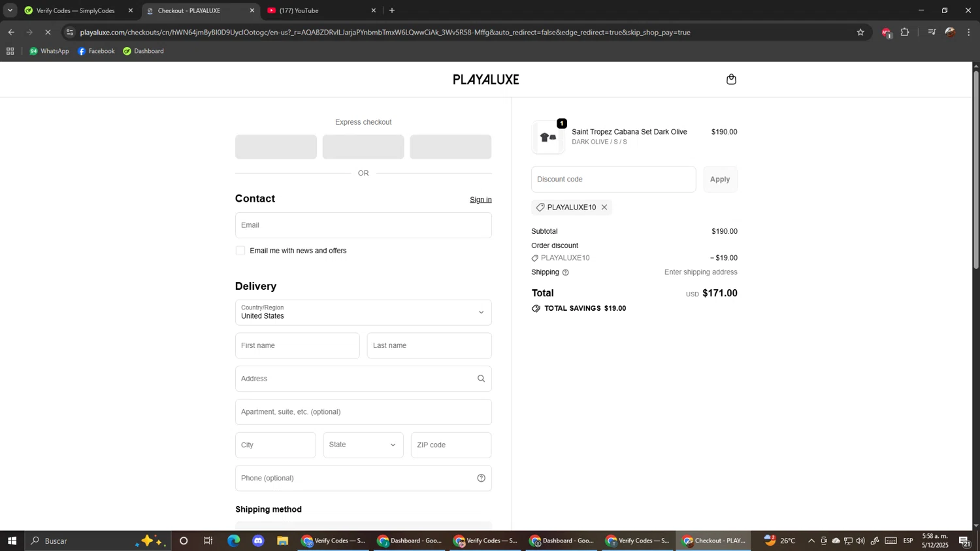Open the Chrome extensions puzzle icon
Viewport: 980px width, 551px height.
pos(905,32)
